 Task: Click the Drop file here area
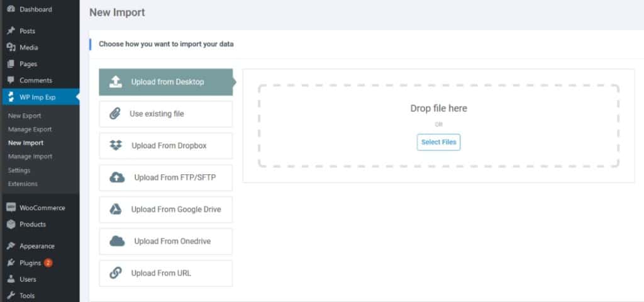pyautogui.click(x=438, y=126)
